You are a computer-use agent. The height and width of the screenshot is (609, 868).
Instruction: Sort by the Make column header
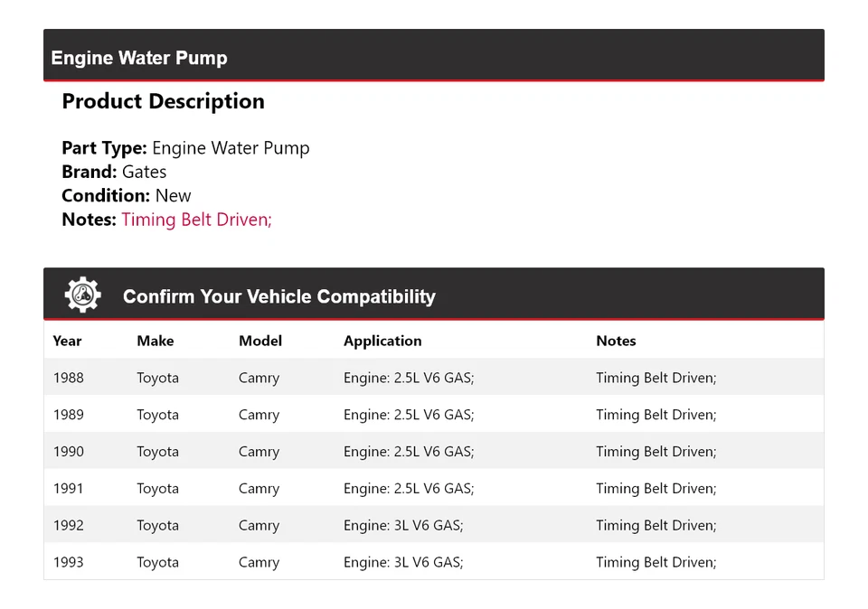(155, 341)
